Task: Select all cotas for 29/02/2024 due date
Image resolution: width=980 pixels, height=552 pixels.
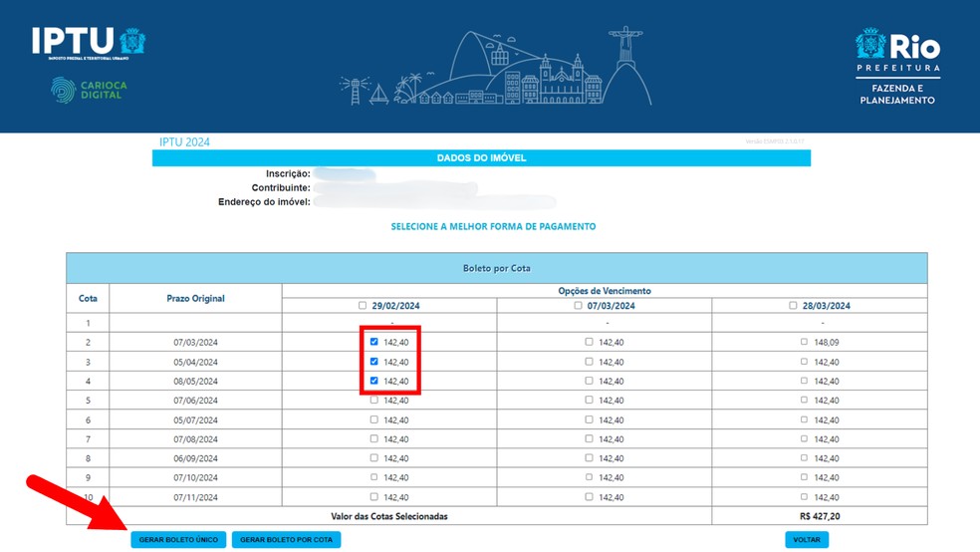Action: 363,306
